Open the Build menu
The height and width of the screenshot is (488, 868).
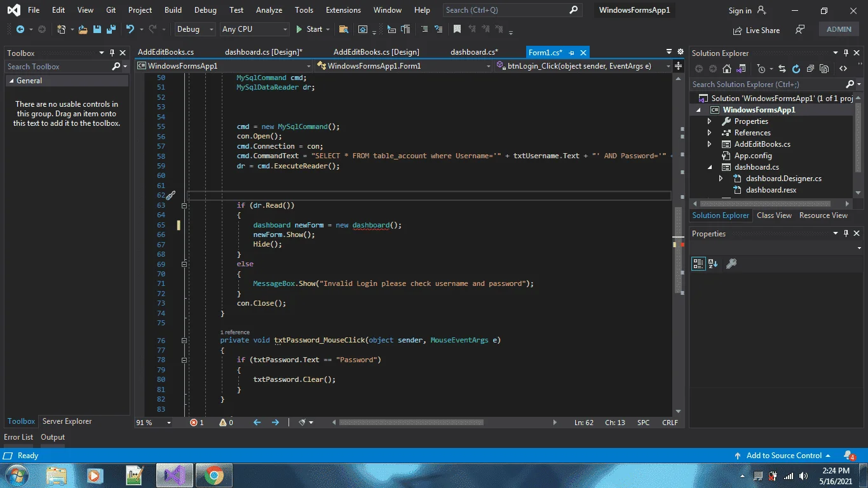click(173, 10)
